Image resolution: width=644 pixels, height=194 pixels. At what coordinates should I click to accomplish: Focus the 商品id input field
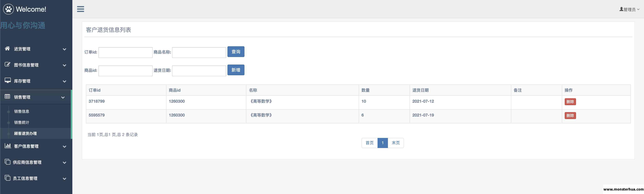[126, 71]
